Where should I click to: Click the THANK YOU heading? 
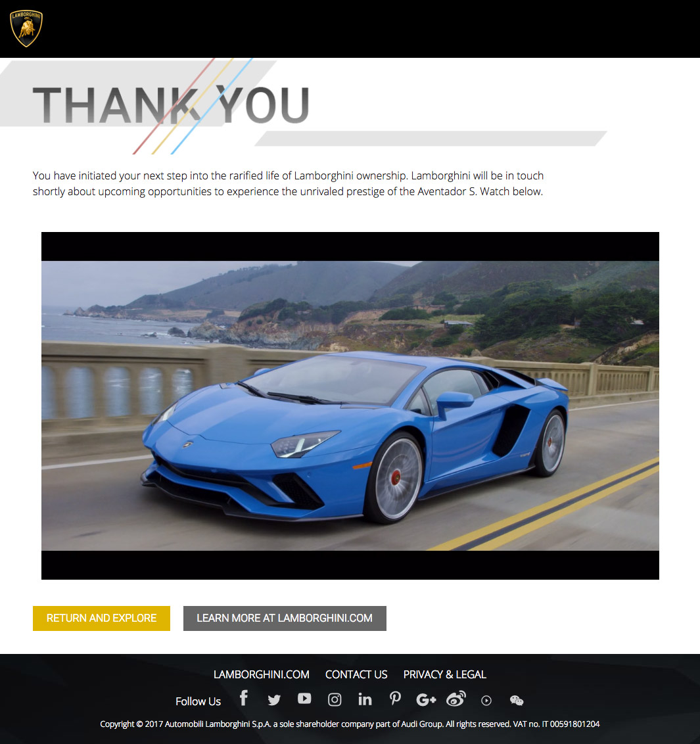coord(172,105)
